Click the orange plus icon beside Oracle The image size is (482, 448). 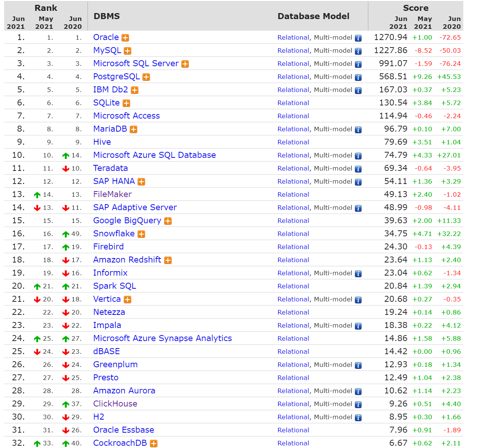[126, 38]
